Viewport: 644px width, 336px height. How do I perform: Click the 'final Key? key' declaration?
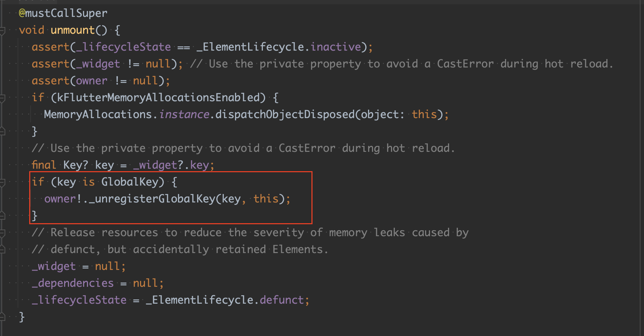(x=73, y=165)
